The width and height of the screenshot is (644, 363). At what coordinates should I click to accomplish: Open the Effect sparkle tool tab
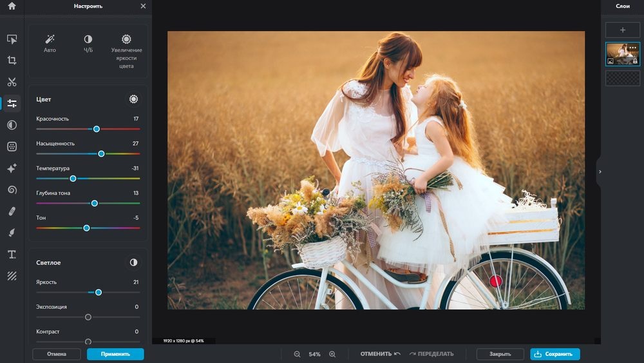pyautogui.click(x=12, y=168)
